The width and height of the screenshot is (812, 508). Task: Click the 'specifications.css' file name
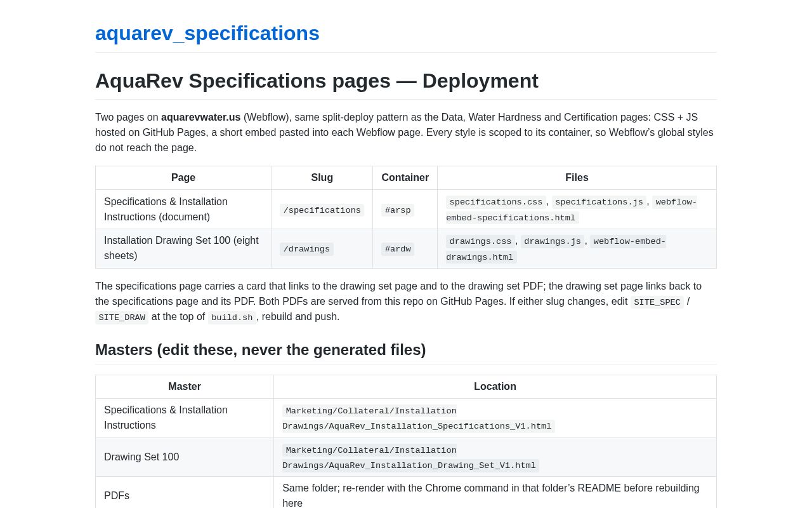(496, 202)
